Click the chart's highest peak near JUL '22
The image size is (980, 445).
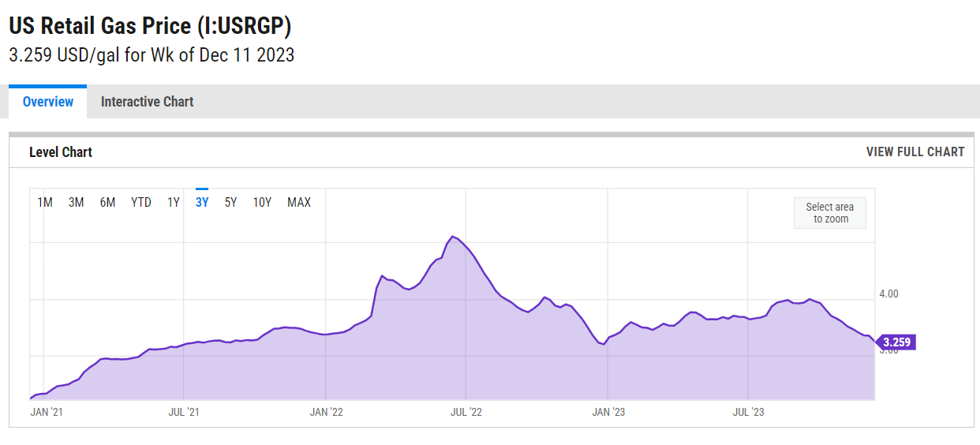(x=452, y=236)
